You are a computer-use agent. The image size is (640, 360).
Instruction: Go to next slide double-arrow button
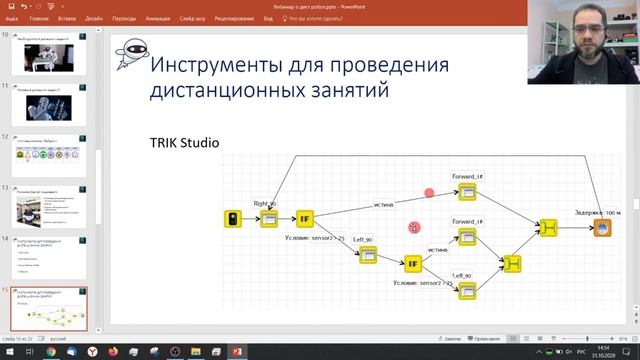coord(636,322)
